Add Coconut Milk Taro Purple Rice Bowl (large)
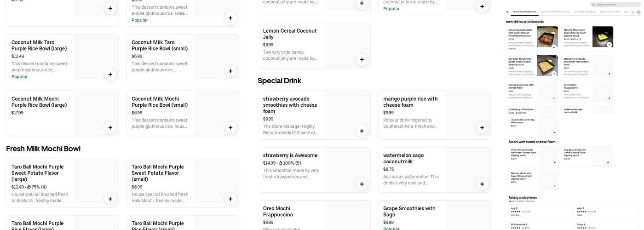 pyautogui.click(x=110, y=75)
